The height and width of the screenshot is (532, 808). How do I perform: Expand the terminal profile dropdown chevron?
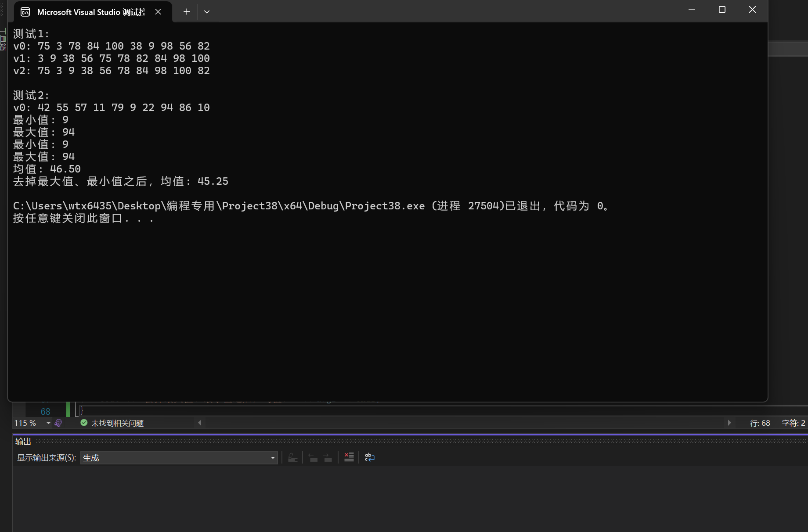pyautogui.click(x=207, y=12)
